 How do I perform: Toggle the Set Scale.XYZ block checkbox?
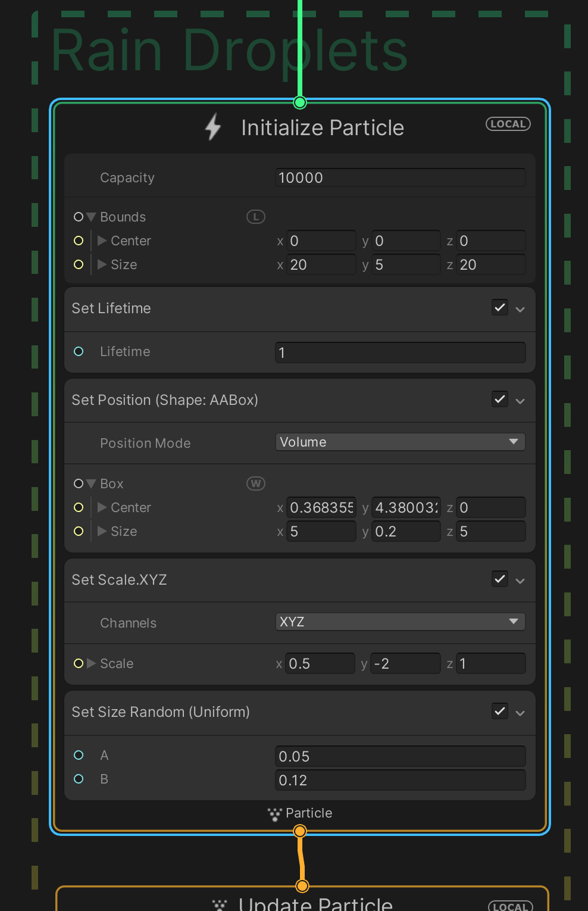(500, 579)
